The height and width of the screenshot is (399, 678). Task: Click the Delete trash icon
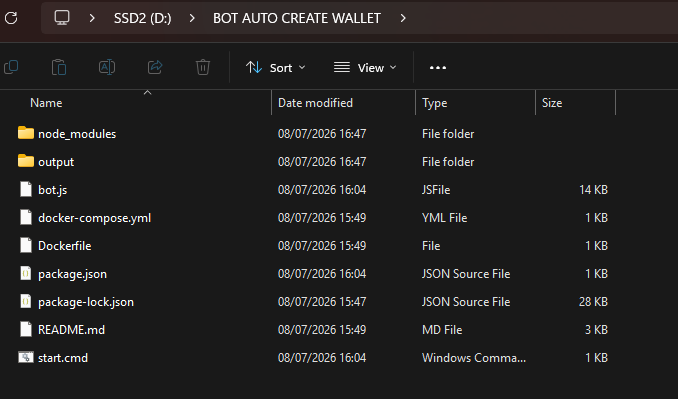tap(203, 67)
